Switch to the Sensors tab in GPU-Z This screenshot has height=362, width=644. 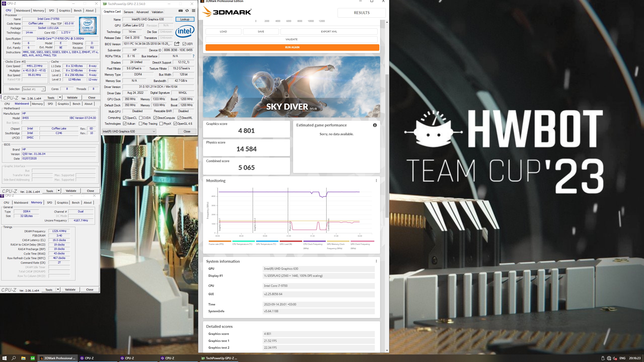[x=128, y=12]
